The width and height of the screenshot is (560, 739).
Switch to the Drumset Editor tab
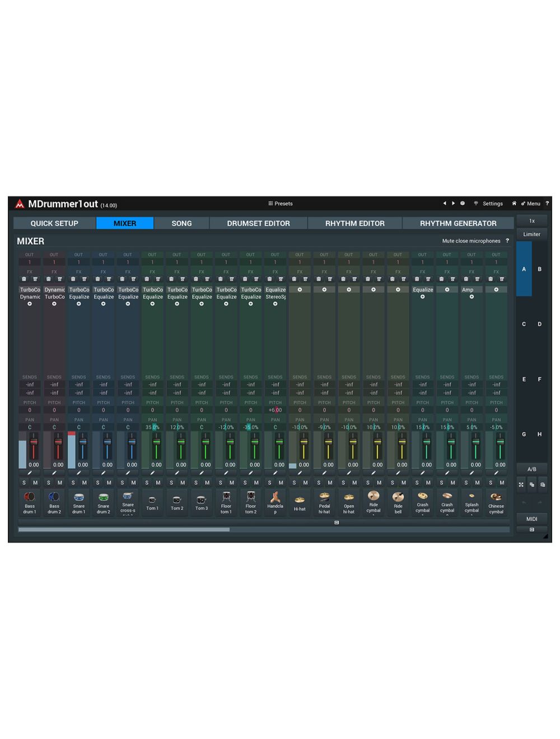tap(258, 223)
